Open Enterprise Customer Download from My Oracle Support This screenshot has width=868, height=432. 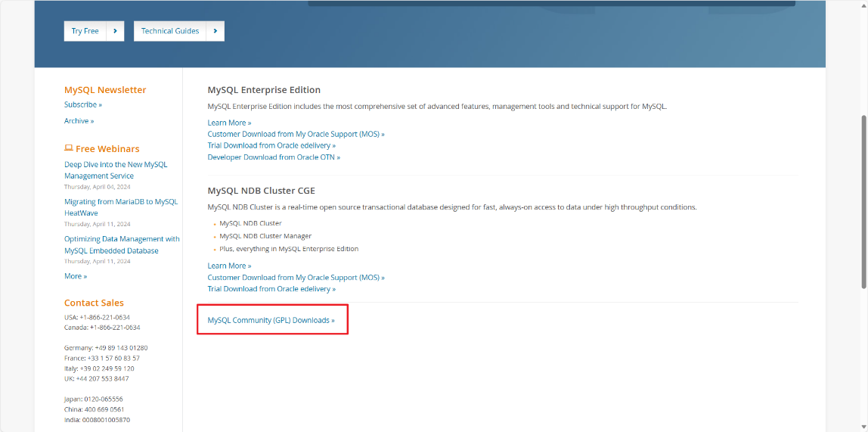pos(296,134)
